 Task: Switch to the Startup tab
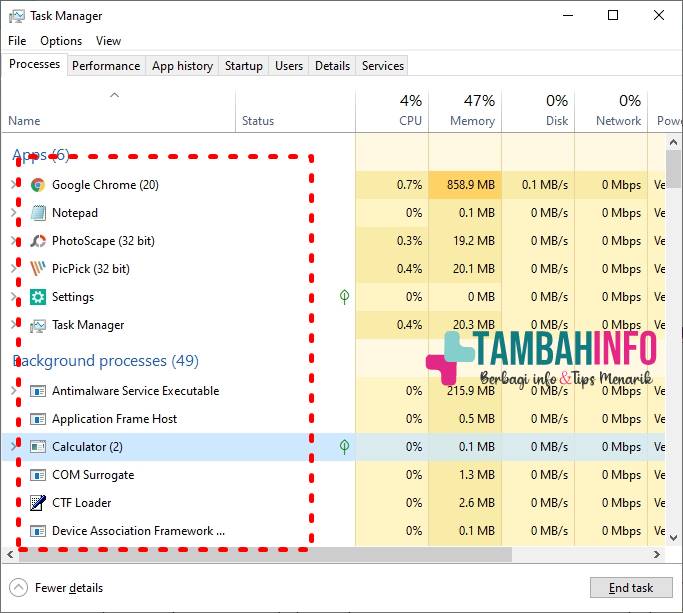click(243, 66)
